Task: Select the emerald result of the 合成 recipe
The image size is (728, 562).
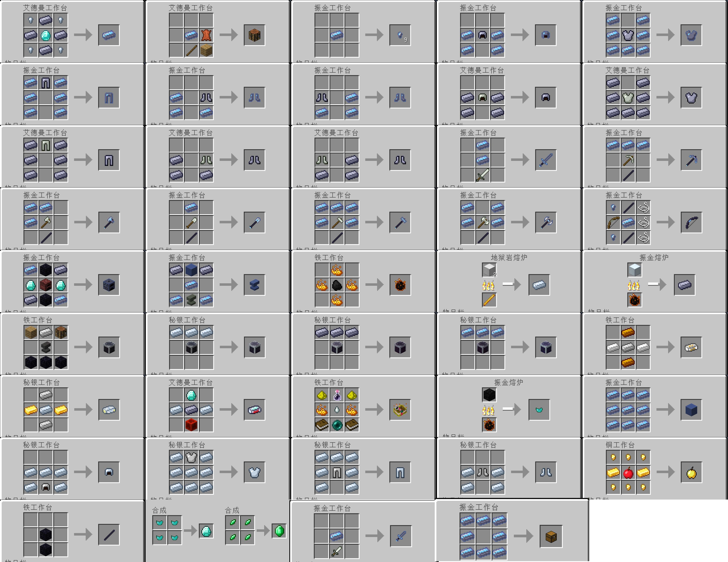Action: click(x=279, y=531)
